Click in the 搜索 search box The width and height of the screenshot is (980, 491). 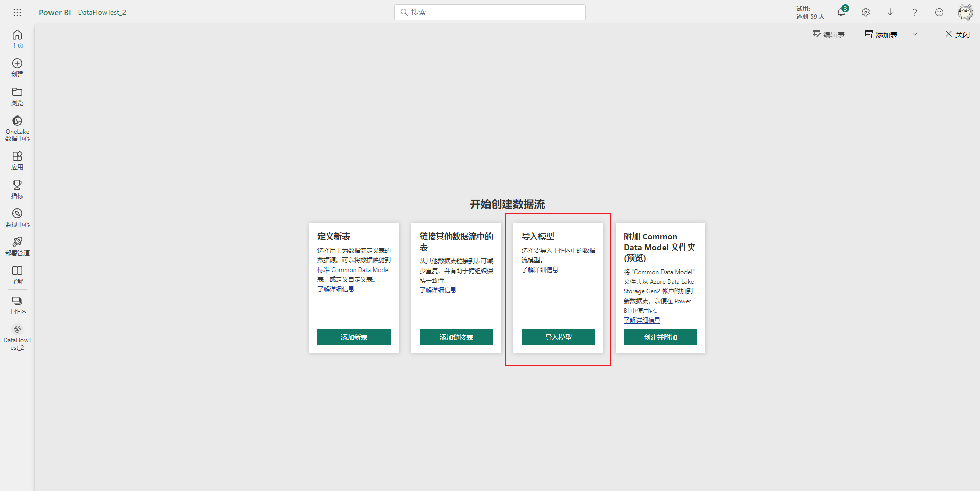490,12
